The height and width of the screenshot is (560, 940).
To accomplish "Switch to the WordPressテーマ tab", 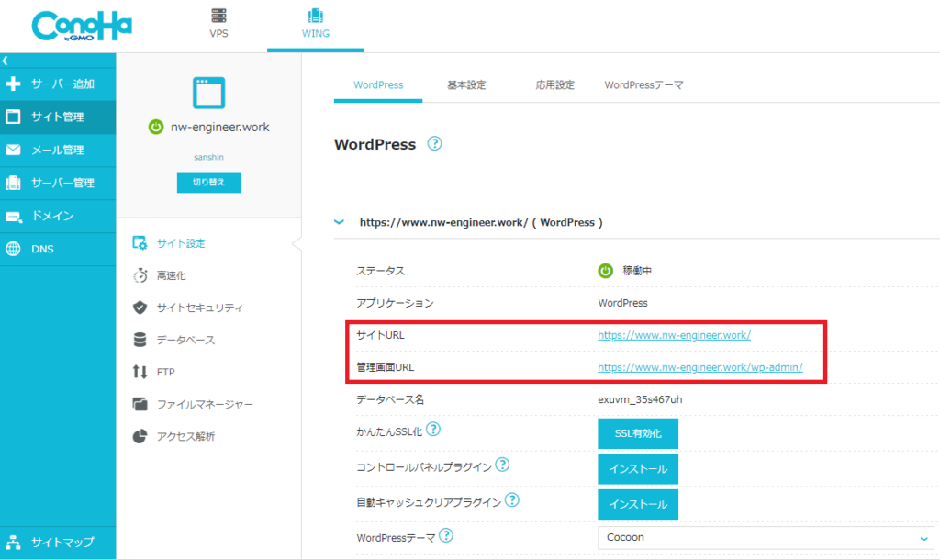I will [x=643, y=85].
